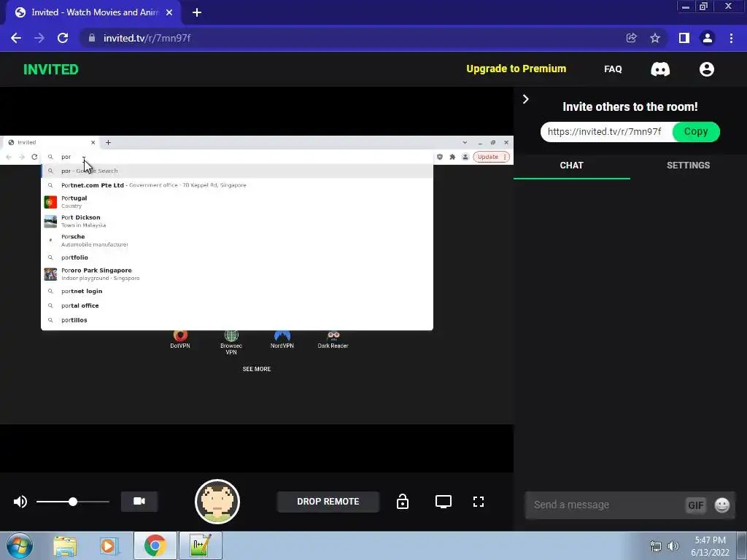Image resolution: width=747 pixels, height=560 pixels.
Task: Open the NordVPN shortcut
Action: point(282,340)
